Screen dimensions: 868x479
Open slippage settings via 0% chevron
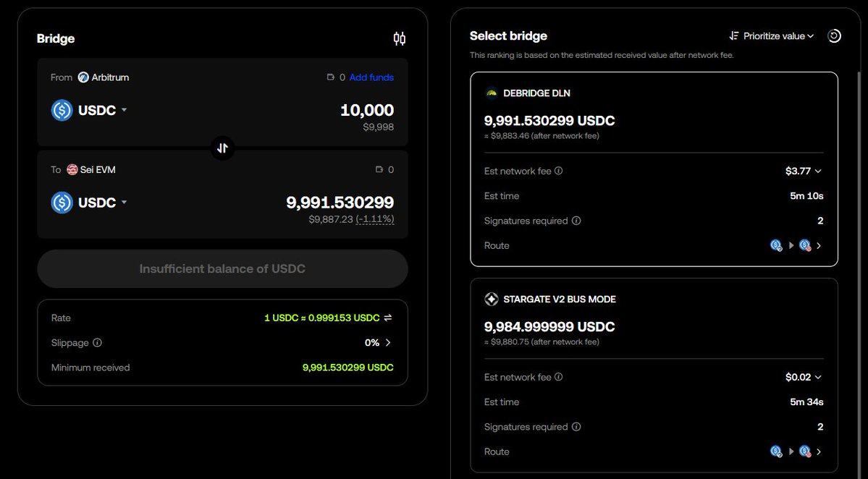point(388,343)
